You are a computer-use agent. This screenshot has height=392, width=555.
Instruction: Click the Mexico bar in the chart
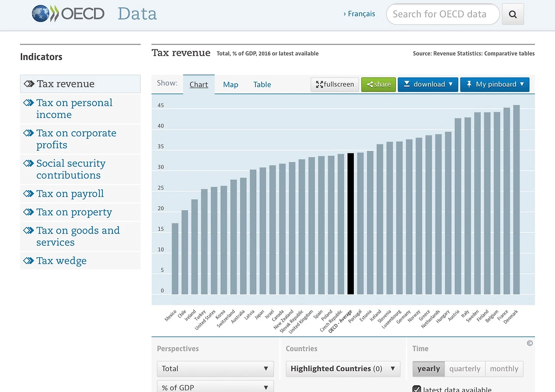tap(175, 259)
